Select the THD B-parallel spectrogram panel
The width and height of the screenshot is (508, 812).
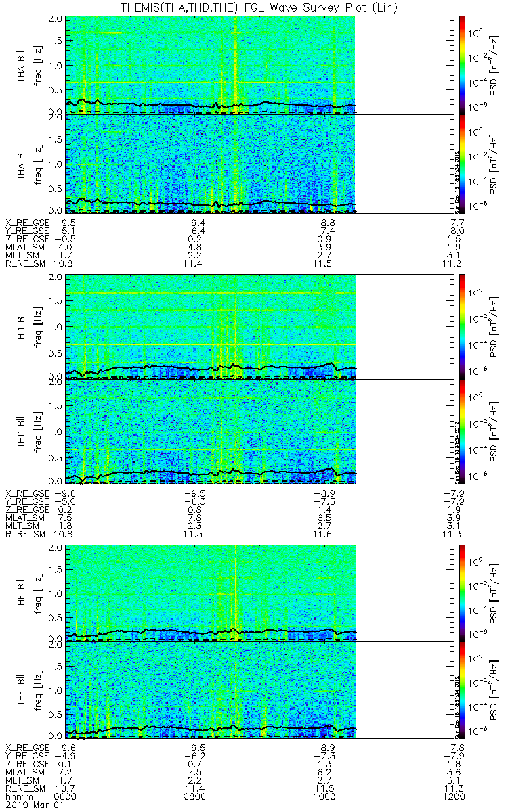click(x=260, y=431)
